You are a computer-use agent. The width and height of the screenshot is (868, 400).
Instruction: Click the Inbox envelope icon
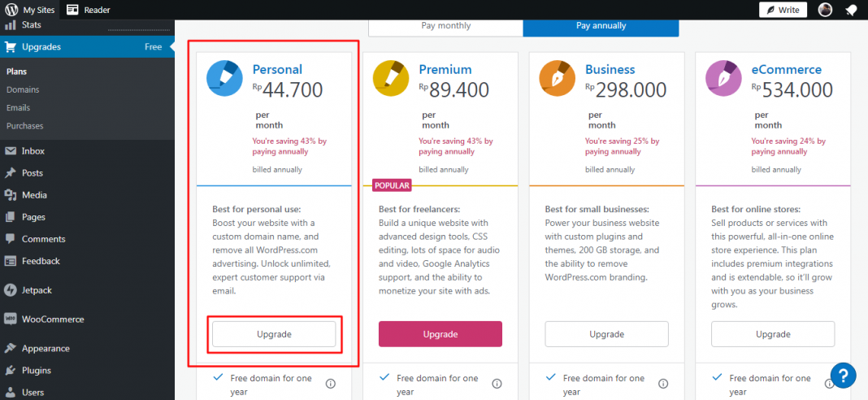pyautogui.click(x=10, y=150)
